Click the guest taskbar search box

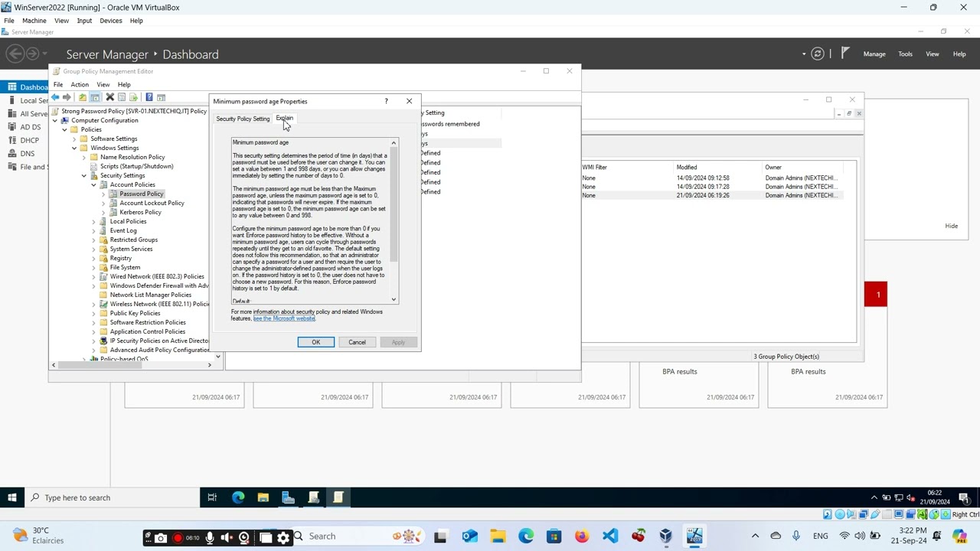[x=113, y=497]
